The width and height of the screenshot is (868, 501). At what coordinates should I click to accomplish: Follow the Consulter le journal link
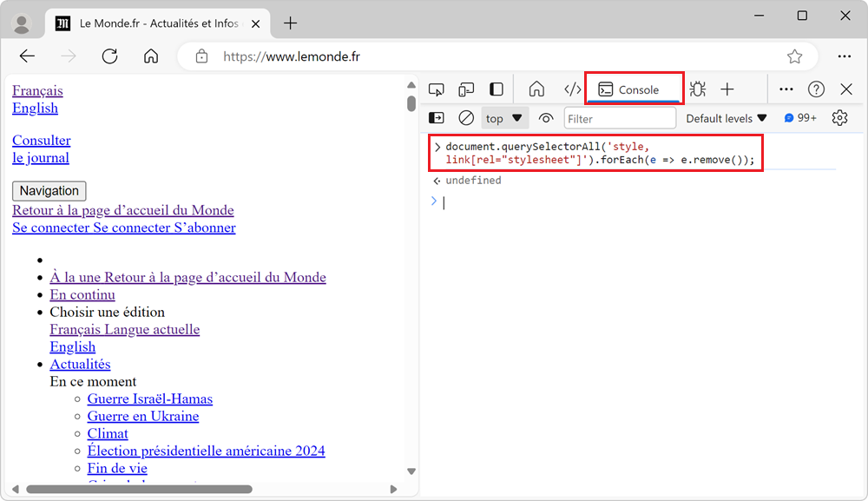pyautogui.click(x=42, y=149)
